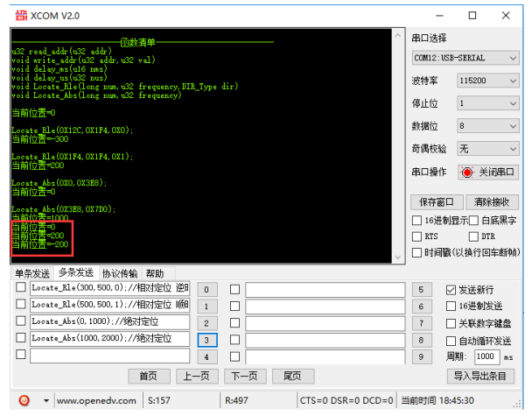532x416 pixels.
Task: Send entry with button 2
Action: point(207,323)
